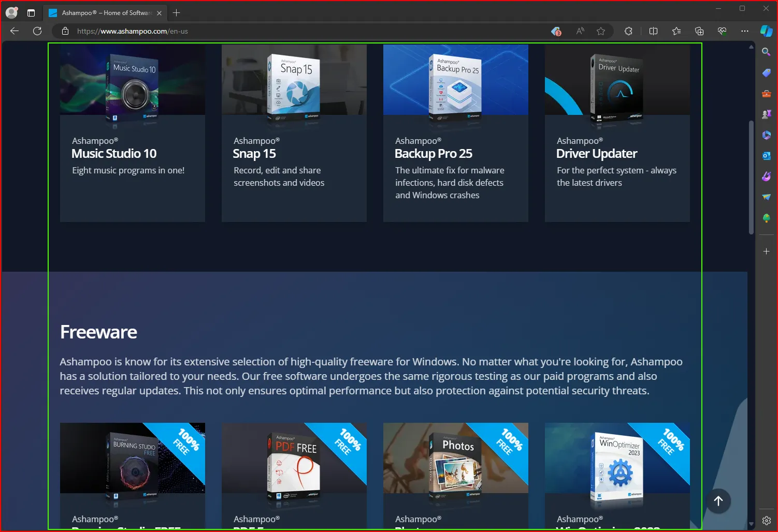Start Read Aloud from the address bar
778x532 pixels.
click(x=580, y=31)
